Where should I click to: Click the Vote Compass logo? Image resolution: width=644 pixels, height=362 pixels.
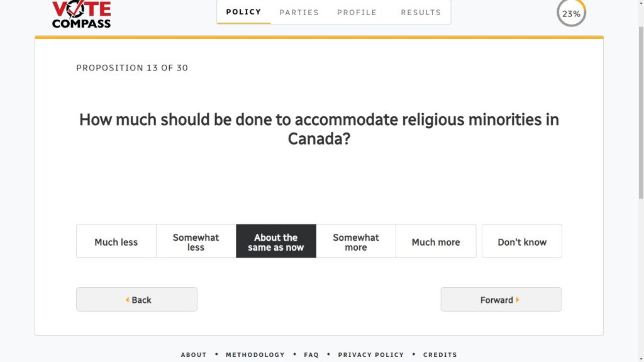click(x=81, y=14)
